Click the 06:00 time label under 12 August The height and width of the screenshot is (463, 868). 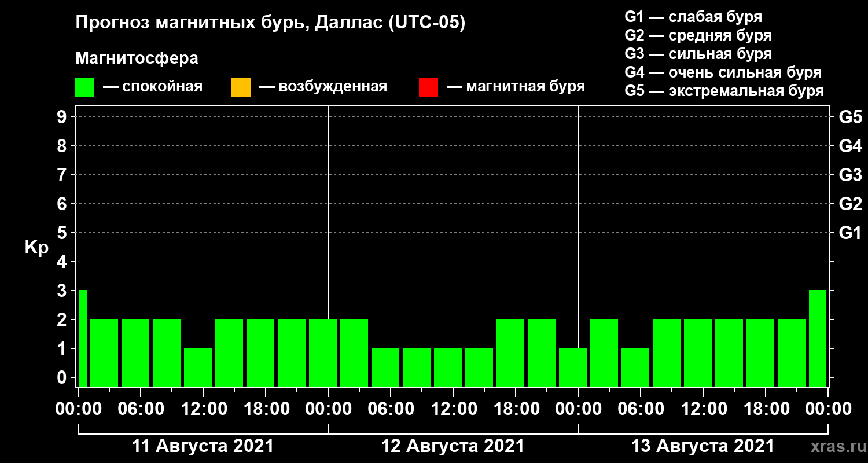391,409
